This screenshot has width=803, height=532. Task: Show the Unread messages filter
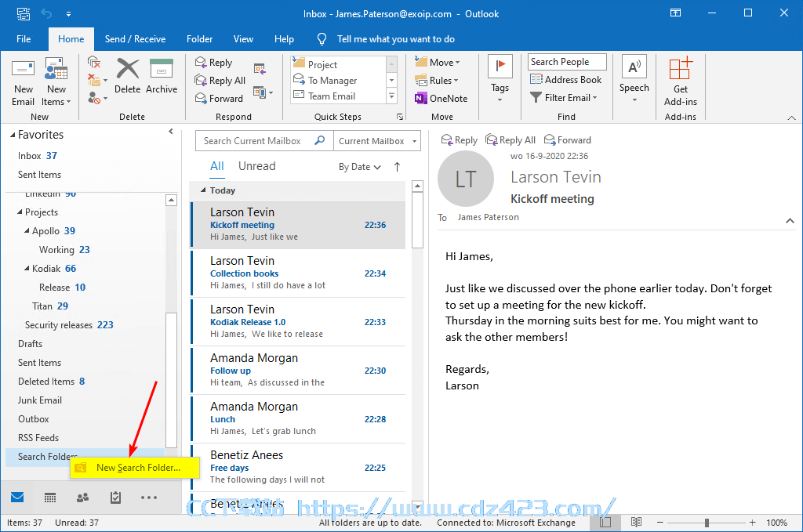[257, 166]
